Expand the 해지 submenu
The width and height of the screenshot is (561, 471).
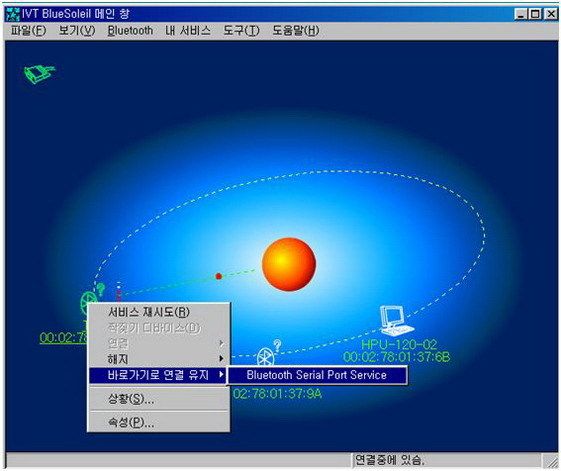click(158, 359)
